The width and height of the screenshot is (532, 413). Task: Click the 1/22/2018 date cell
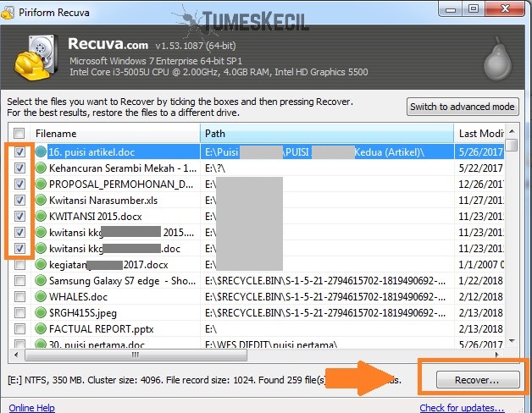pos(480,280)
